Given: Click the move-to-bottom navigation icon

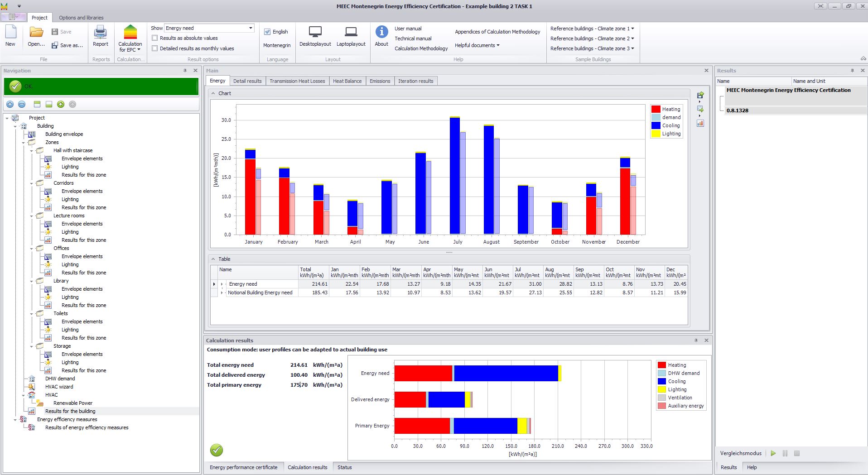Looking at the screenshot, I should tap(49, 104).
